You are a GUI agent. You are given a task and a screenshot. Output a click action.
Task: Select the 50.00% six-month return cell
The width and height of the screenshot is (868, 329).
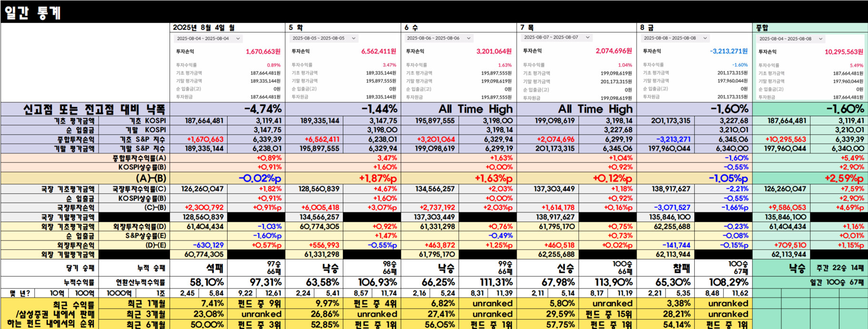click(x=207, y=325)
